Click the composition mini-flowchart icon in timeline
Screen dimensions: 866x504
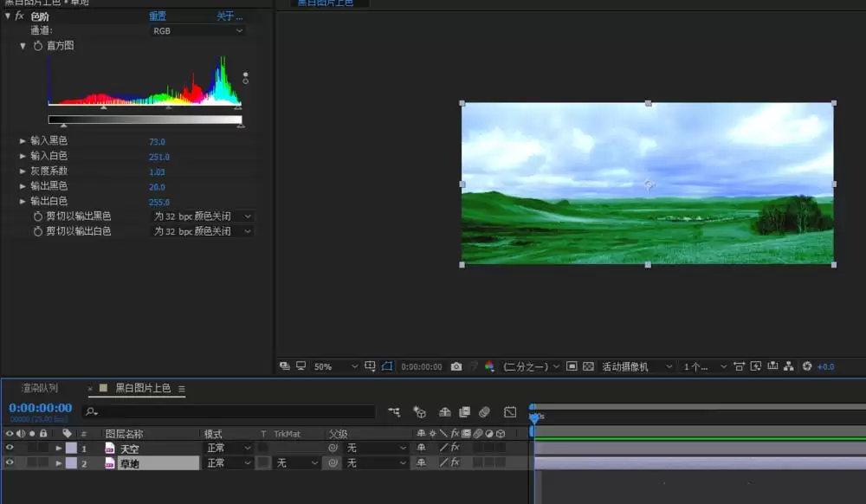pos(394,412)
